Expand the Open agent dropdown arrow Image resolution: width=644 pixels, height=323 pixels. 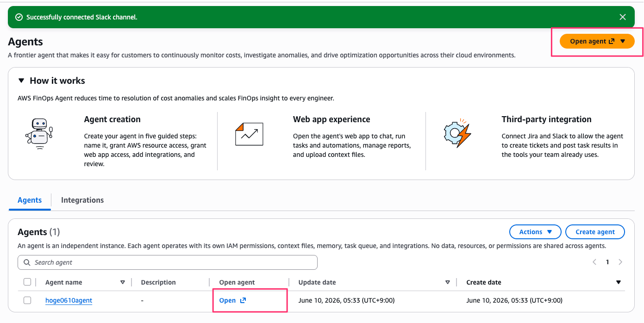[623, 41]
